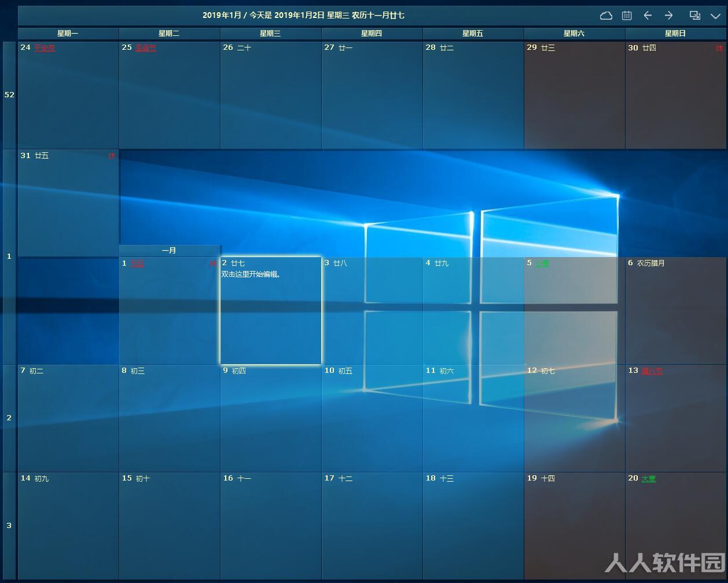Select the 星期一 weekday header
The image size is (728, 583).
click(68, 34)
